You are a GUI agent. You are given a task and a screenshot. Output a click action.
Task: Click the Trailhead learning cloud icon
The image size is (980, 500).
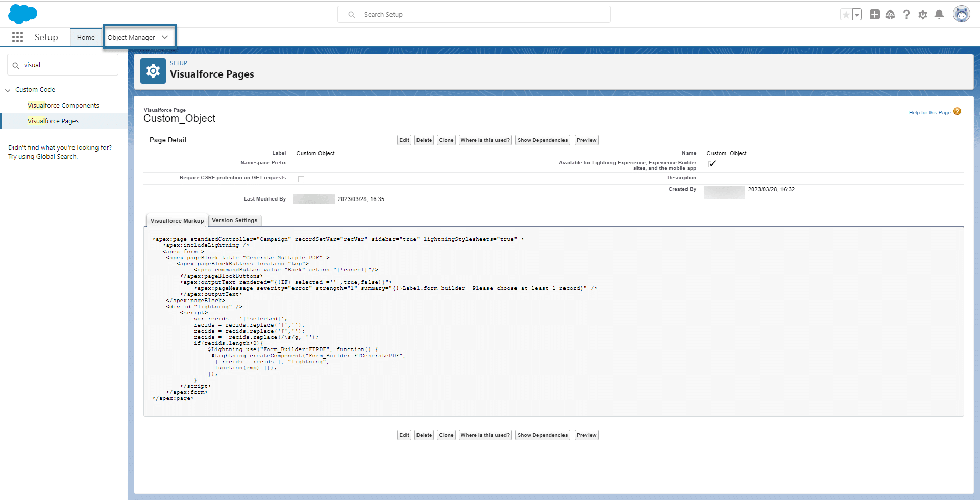click(x=891, y=14)
